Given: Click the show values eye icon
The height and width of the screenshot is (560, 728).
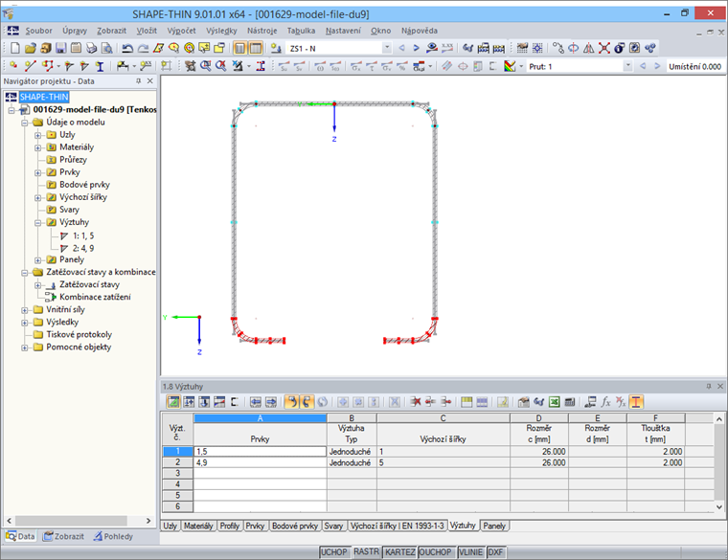Looking at the screenshot, I should 432,48.
